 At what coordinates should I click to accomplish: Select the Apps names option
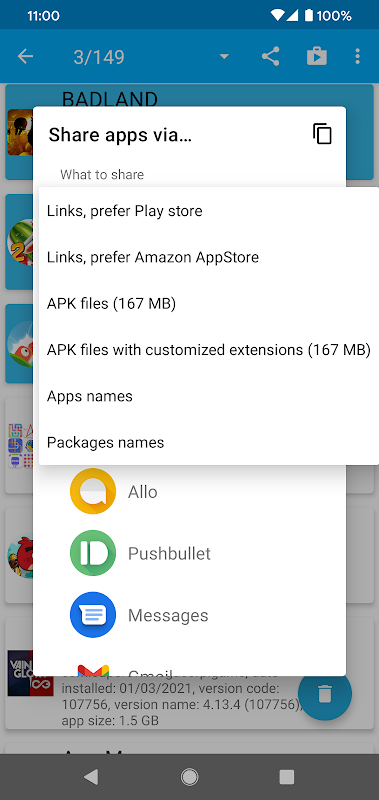pos(209,396)
